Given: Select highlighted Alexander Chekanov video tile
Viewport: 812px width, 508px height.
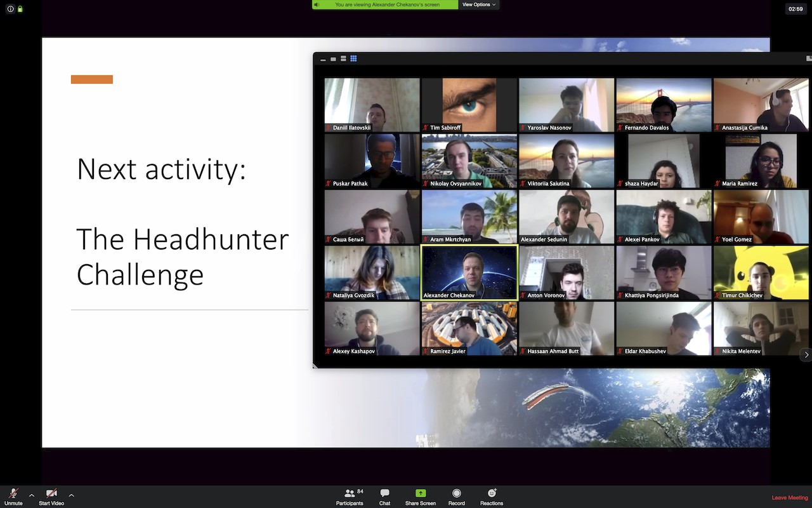Looking at the screenshot, I should point(469,272).
